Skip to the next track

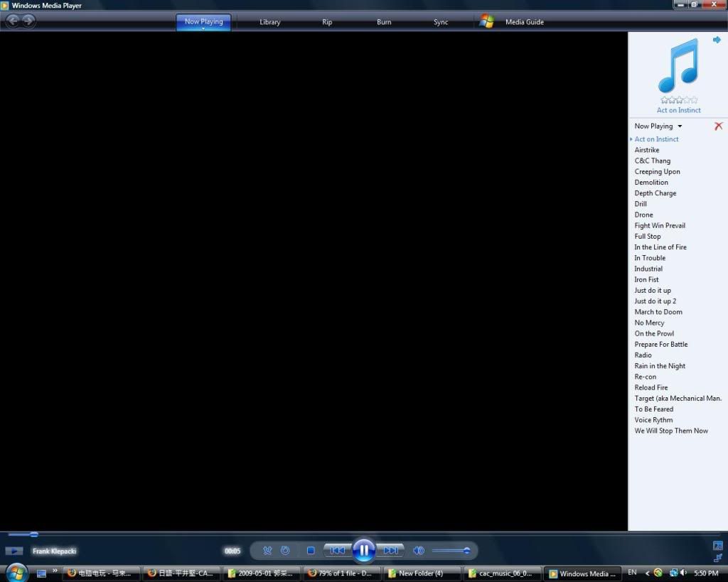click(390, 551)
